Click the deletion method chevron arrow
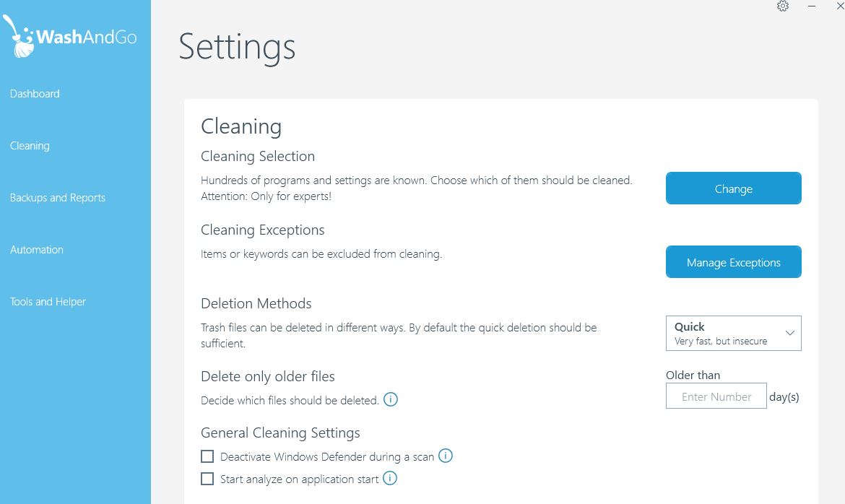Image resolution: width=845 pixels, height=504 pixels. point(789,333)
